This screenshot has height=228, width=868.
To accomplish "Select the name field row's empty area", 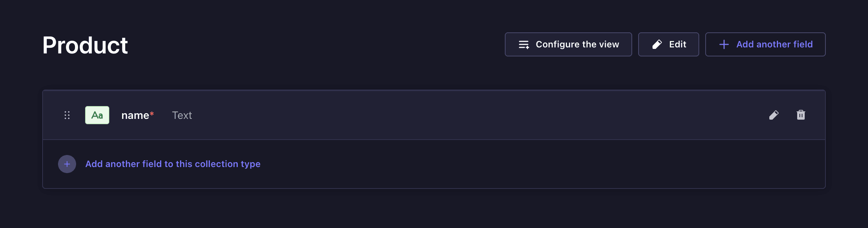I will [478, 115].
